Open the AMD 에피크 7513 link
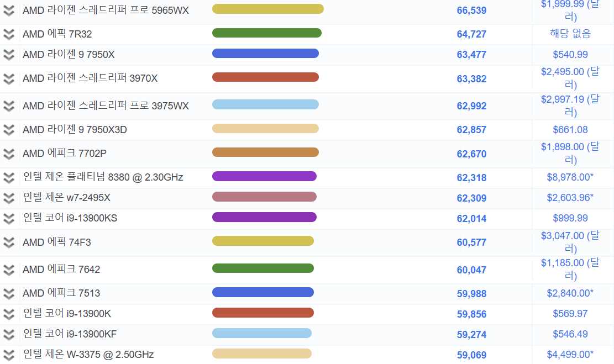The height and width of the screenshot is (364, 614). pos(61,293)
